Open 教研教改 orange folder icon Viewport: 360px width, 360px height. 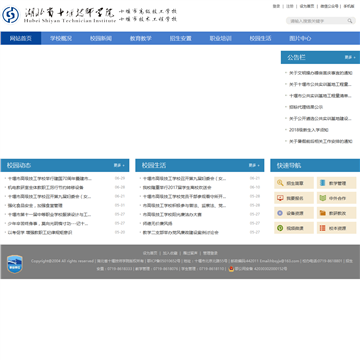(x=322, y=213)
